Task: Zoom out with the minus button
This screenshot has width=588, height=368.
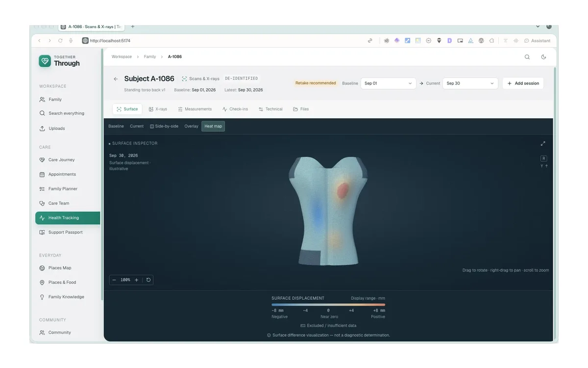Action: (x=114, y=280)
